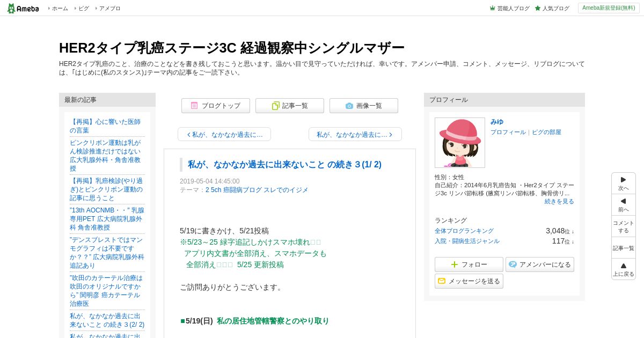Open 入院・闘病生活ジャンル ranking link
644x338 pixels.
[x=467, y=241]
